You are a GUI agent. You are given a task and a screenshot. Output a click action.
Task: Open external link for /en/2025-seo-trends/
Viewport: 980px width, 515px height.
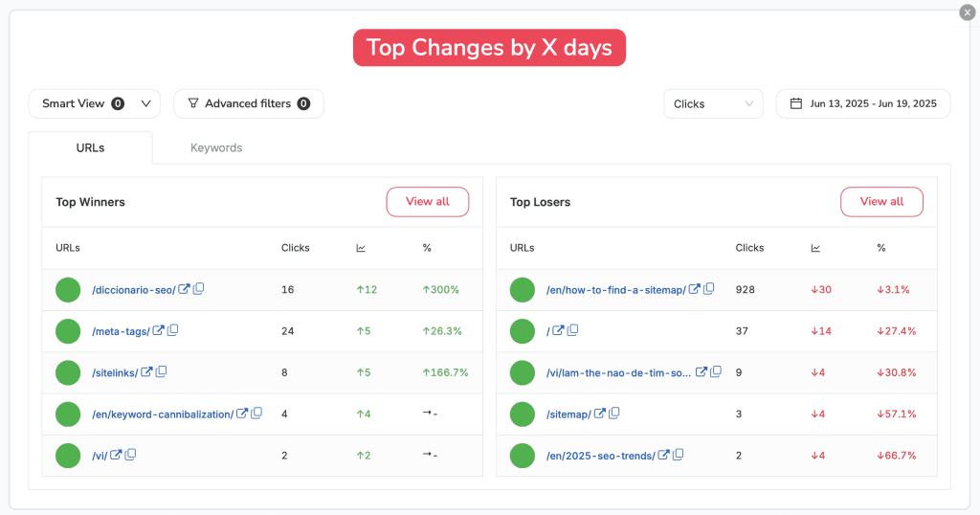tap(664, 455)
